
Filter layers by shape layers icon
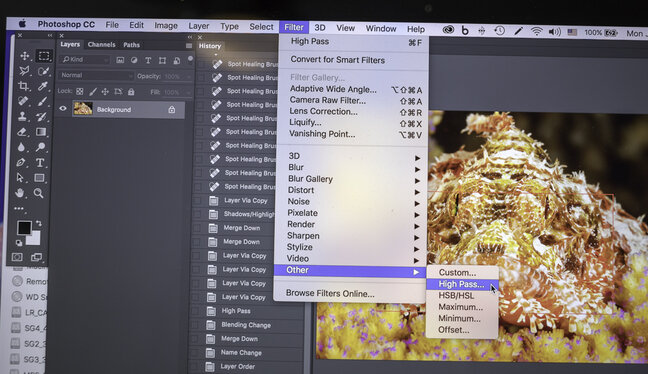162,61
